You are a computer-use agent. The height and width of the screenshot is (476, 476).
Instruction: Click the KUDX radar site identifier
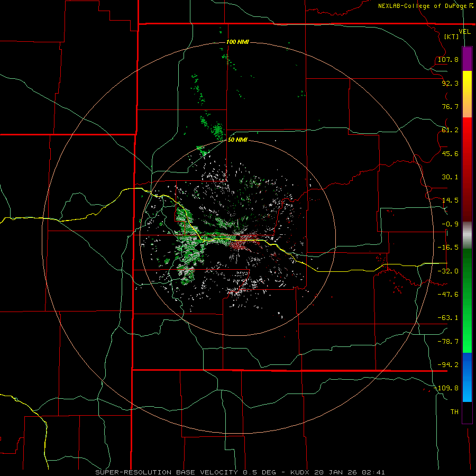pyautogui.click(x=300, y=472)
